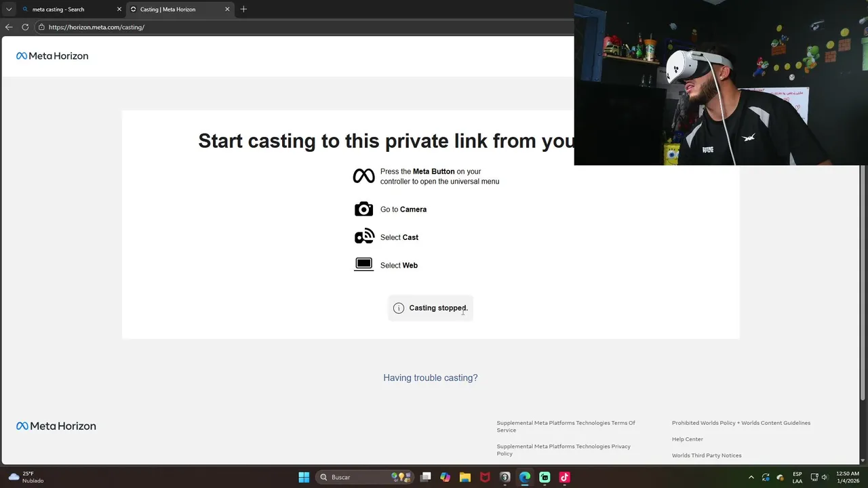Open Copilot from the taskbar
This screenshot has height=488, width=868.
(445, 477)
